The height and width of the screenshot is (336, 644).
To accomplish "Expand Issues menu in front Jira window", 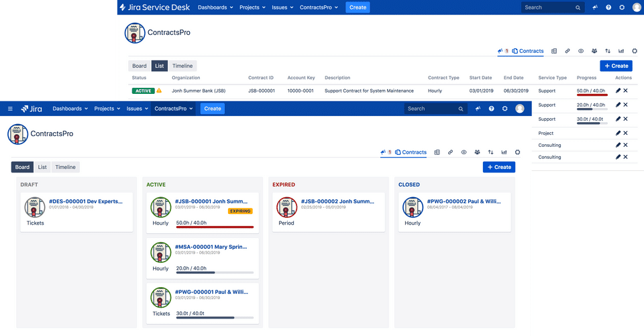I will [x=137, y=109].
